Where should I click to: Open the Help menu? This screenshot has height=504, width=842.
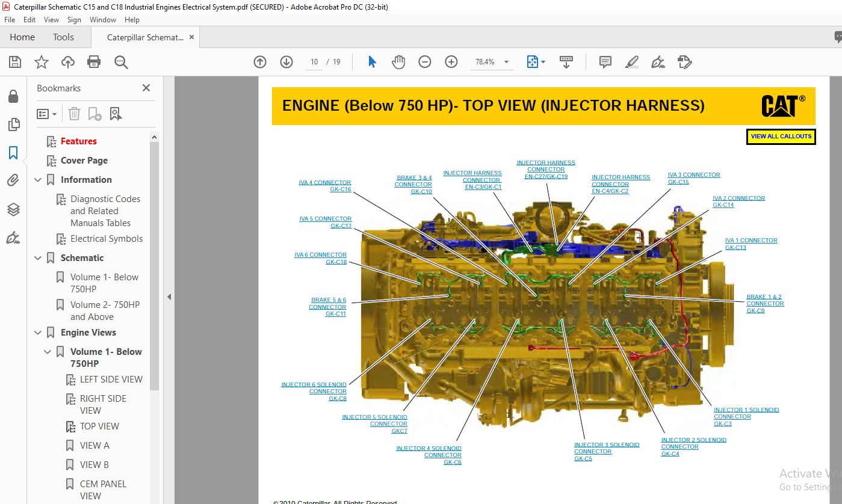pos(132,20)
